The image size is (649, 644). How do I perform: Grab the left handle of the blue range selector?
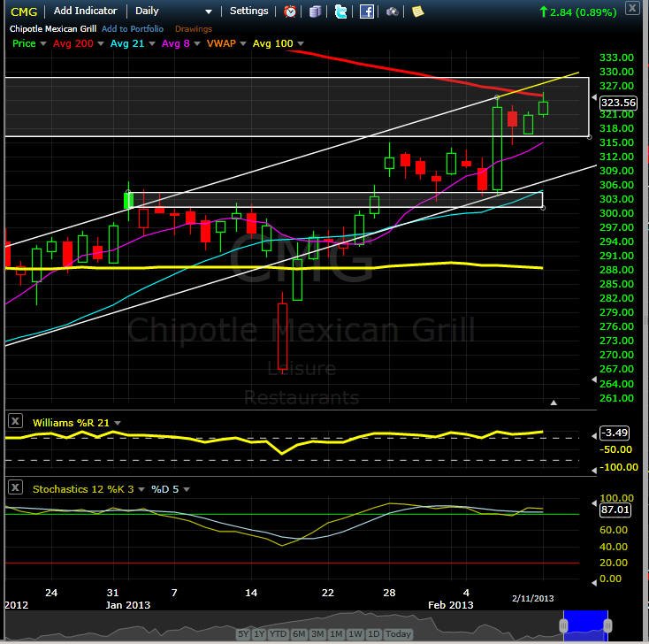pos(563,625)
